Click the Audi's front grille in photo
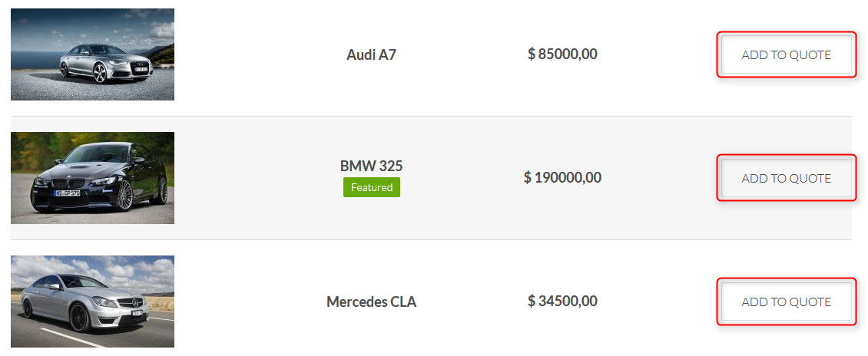868x356 pixels. (141, 68)
